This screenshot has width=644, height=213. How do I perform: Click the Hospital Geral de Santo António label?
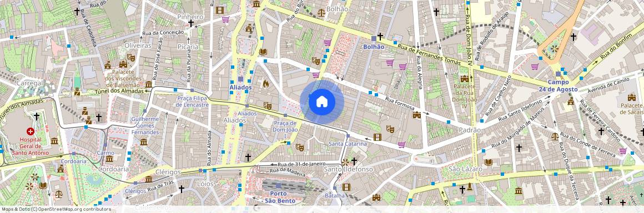tap(30, 146)
